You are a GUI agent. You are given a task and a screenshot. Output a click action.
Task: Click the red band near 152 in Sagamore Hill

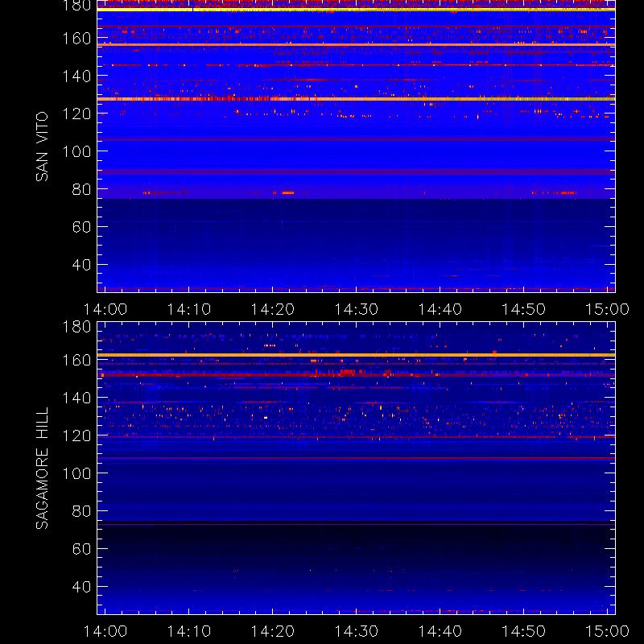356,375
